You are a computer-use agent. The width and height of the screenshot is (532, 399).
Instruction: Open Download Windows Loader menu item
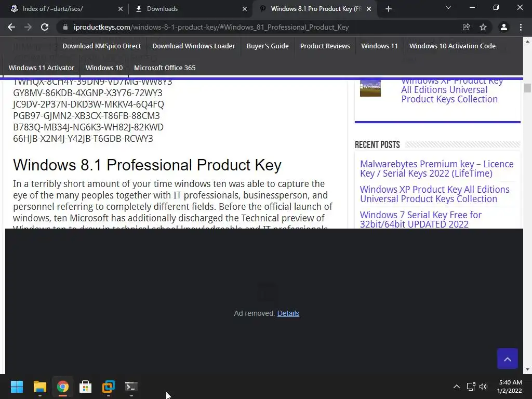click(193, 46)
